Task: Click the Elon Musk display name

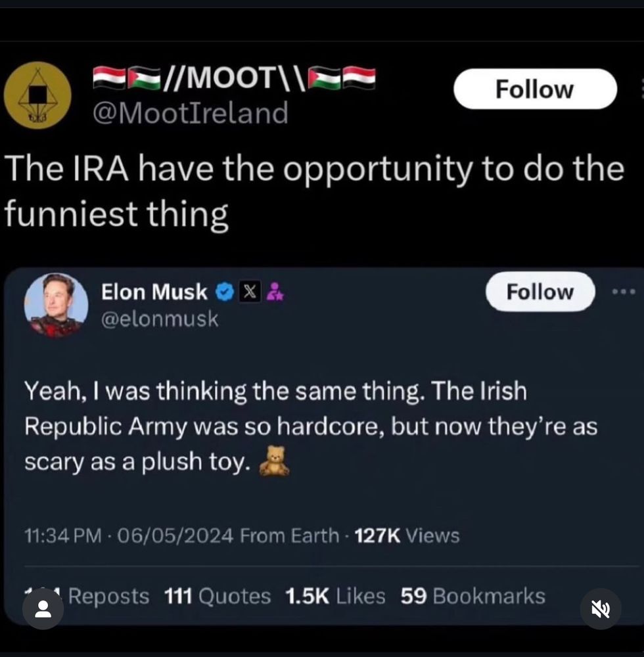Action: click(154, 292)
